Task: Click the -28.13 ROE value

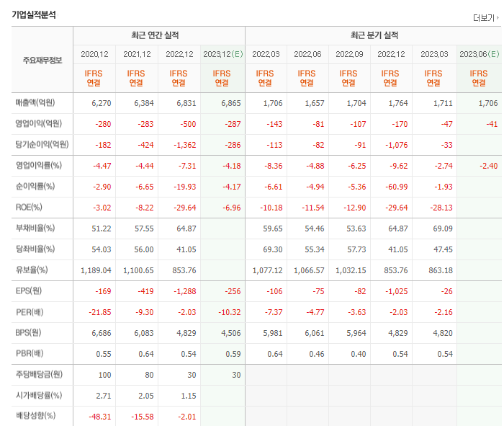Action: pos(441,208)
